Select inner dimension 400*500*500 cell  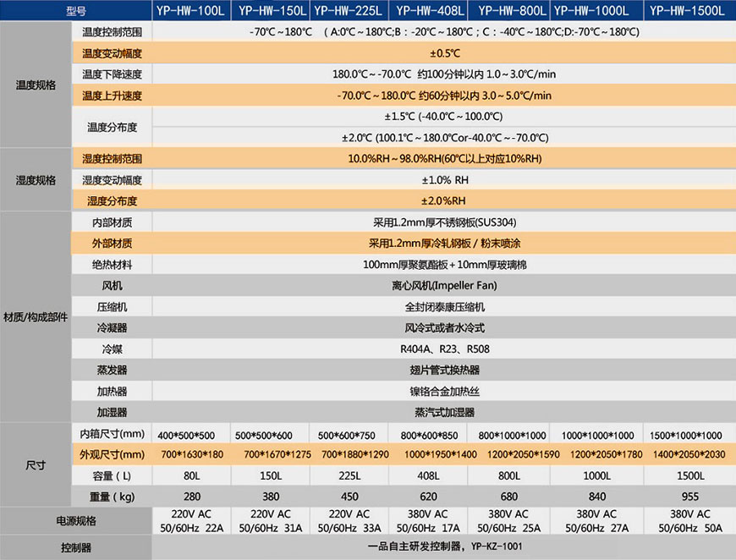point(192,435)
